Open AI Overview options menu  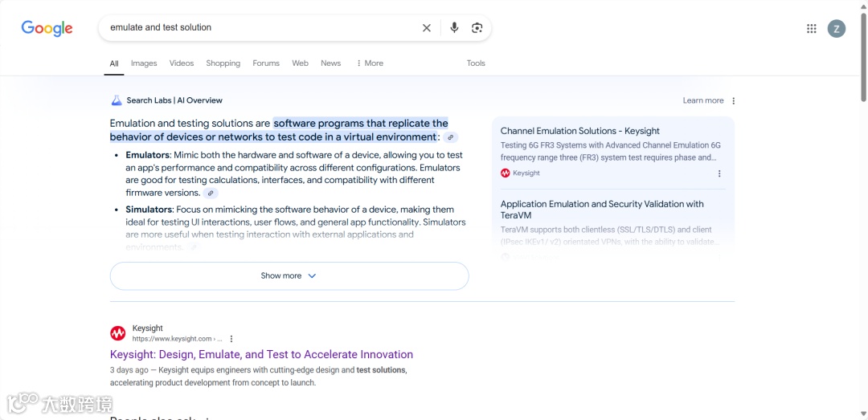pos(734,101)
